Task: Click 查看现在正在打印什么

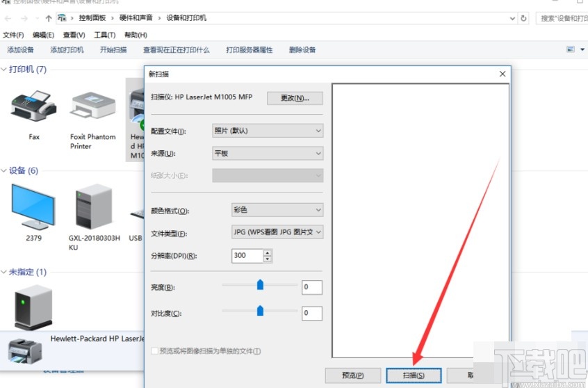Action: click(x=177, y=49)
